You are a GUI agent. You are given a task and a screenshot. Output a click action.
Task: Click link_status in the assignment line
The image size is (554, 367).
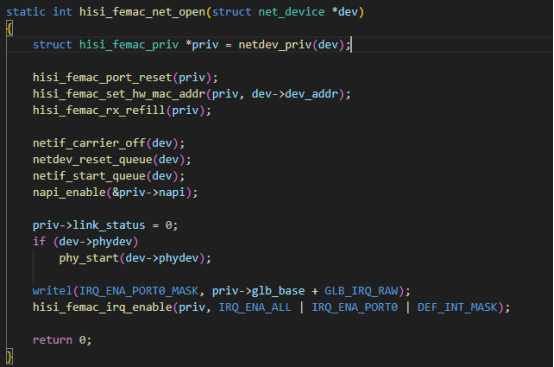pyautogui.click(x=109, y=225)
